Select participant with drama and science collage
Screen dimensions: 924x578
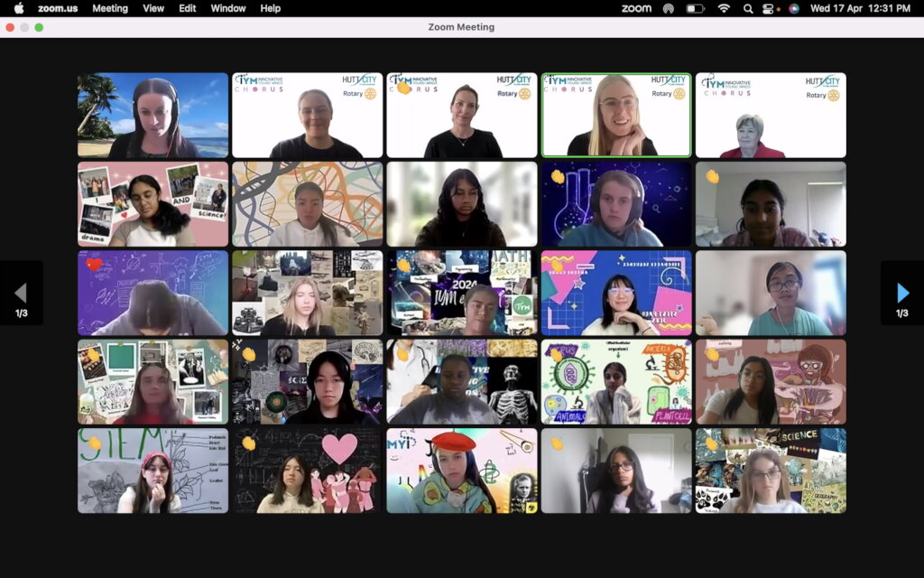click(152, 204)
